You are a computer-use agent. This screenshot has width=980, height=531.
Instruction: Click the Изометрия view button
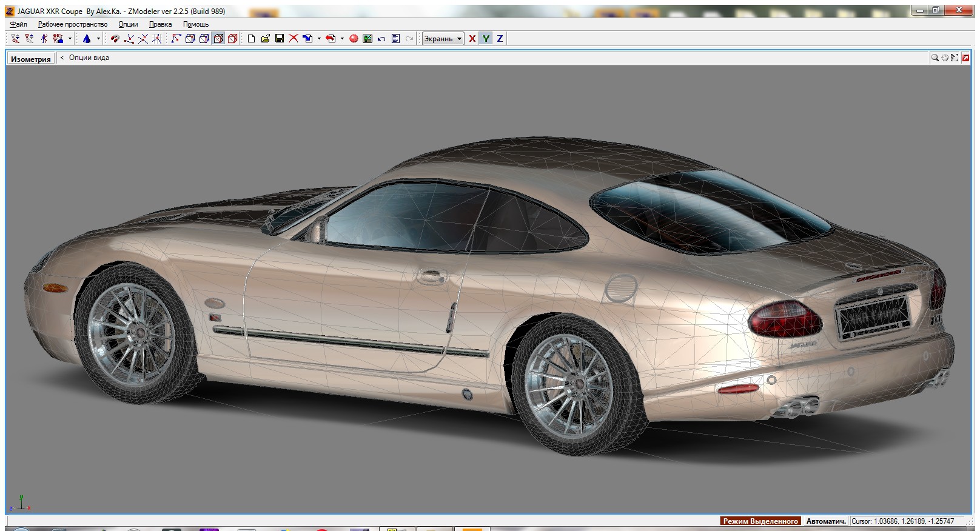point(30,59)
